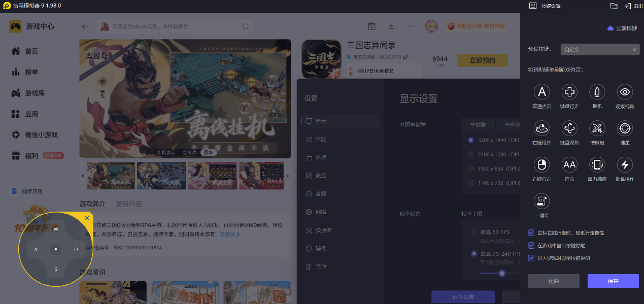The width and height of the screenshot is (644, 304).
Task: Click 保存设置 in settings dialog
Action: coord(463,297)
